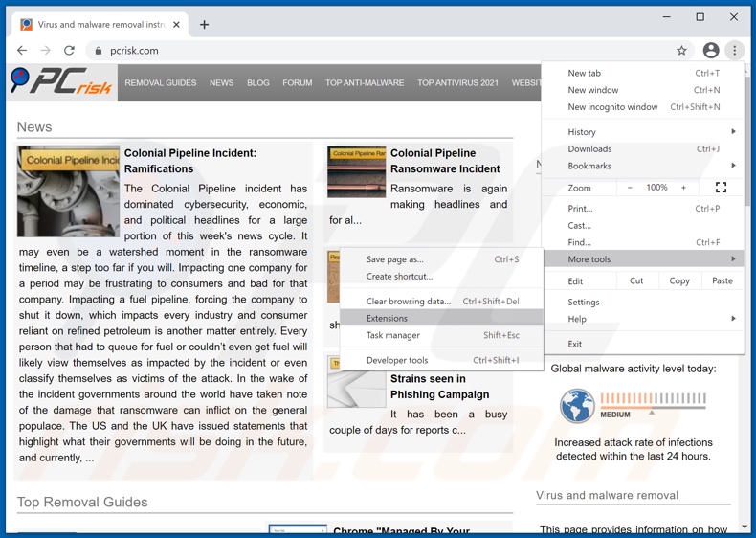Bookmark this page with the star icon

coord(681,51)
